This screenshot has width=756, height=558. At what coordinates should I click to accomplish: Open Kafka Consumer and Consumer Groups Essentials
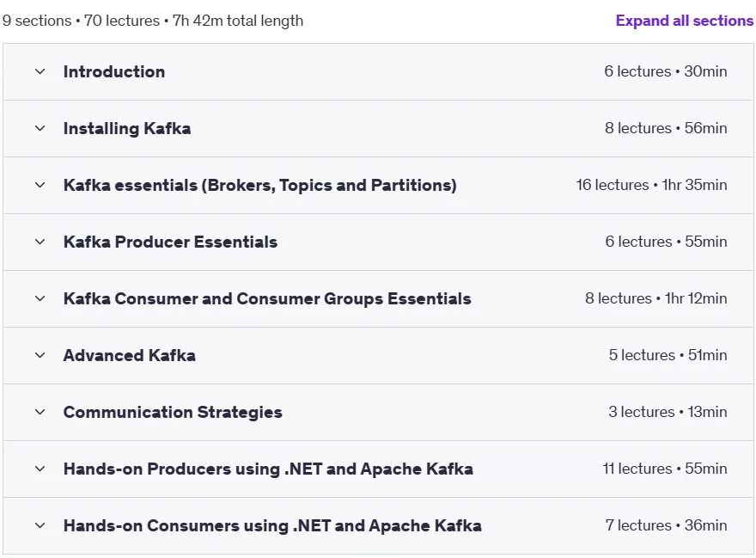coord(267,299)
